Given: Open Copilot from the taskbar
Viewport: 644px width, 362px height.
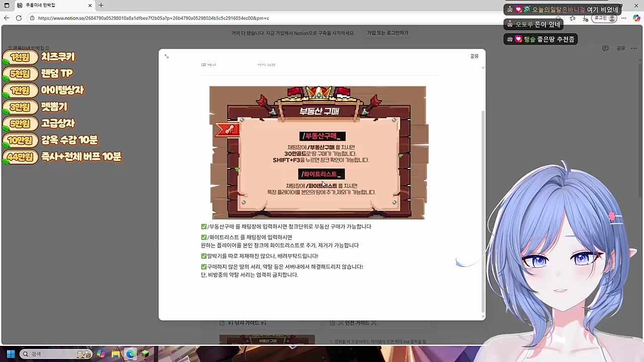Looking at the screenshot, I should 101,354.
